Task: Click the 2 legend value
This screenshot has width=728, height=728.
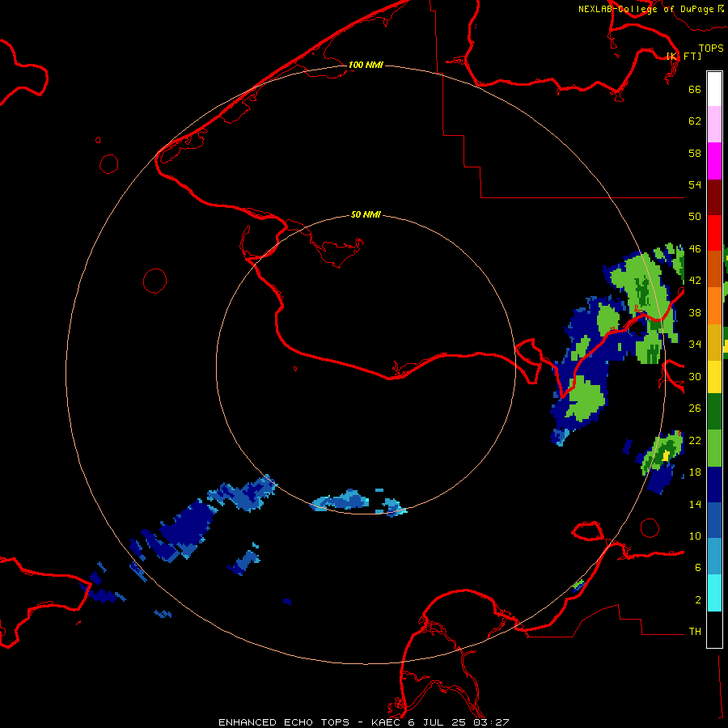Action: [698, 600]
